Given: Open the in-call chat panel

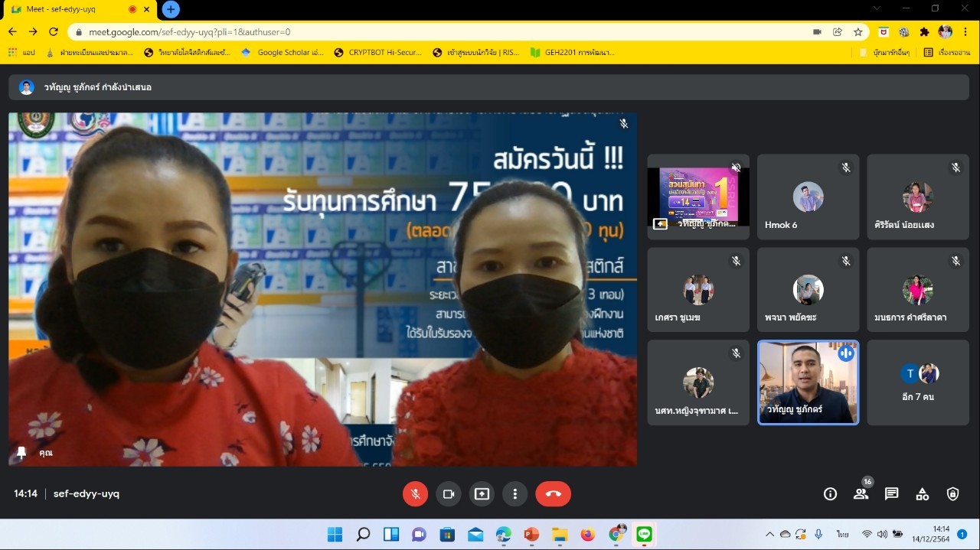Looking at the screenshot, I should 891,494.
